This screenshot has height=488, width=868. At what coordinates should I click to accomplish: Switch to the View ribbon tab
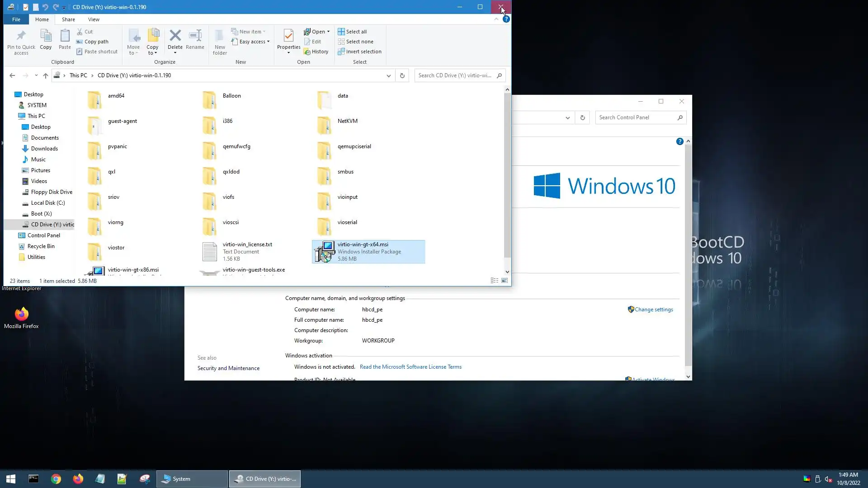(94, 19)
